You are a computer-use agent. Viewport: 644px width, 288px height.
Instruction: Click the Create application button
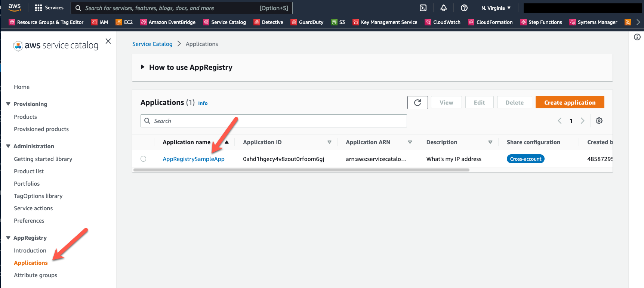pos(570,102)
